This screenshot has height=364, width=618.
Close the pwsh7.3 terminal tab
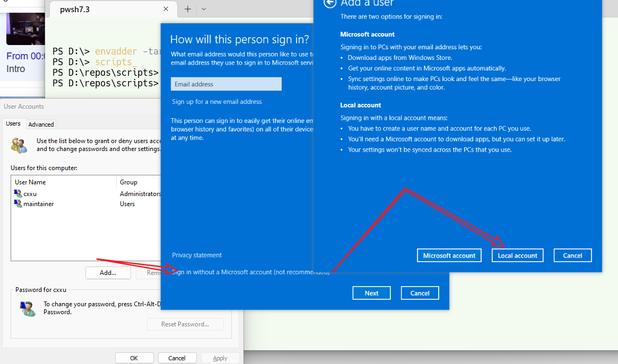(x=166, y=9)
